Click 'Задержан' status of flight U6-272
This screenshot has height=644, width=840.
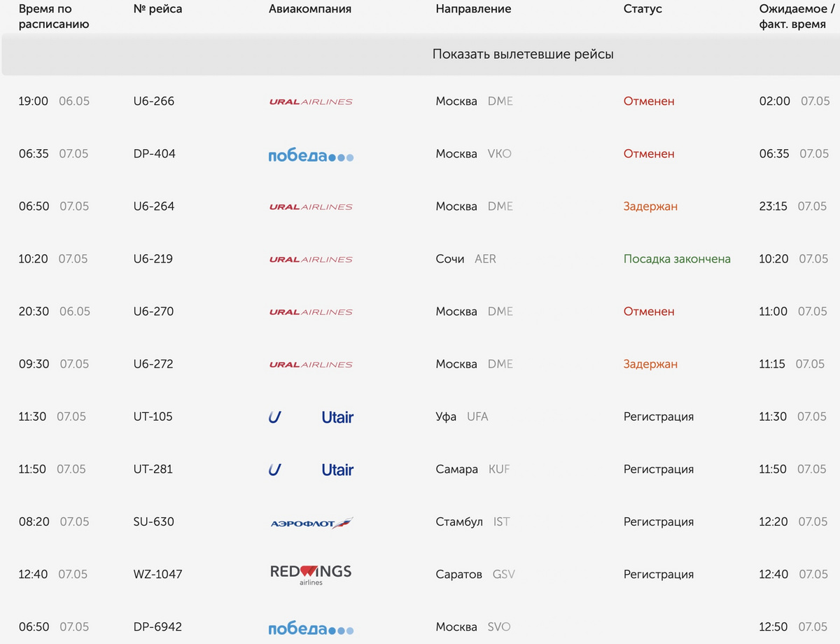650,364
